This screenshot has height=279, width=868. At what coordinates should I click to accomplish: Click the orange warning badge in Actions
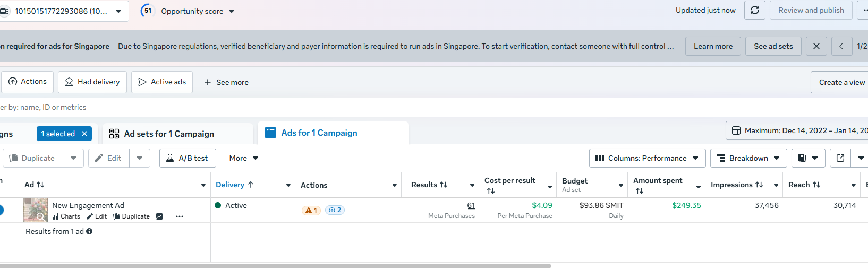311,210
